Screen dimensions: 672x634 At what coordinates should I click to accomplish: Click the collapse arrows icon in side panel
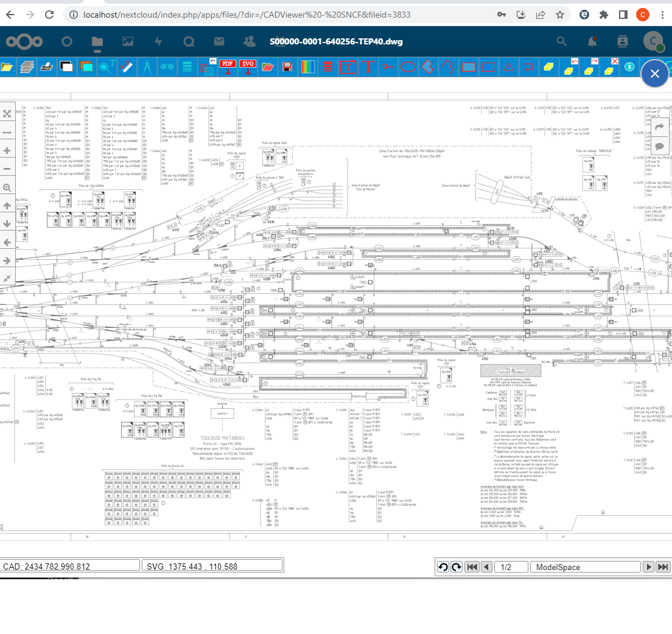(7, 279)
